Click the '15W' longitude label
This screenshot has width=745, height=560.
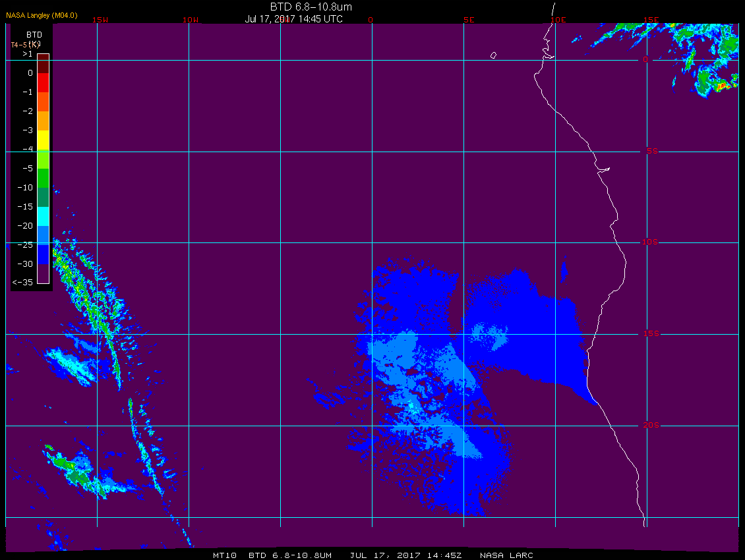point(100,20)
